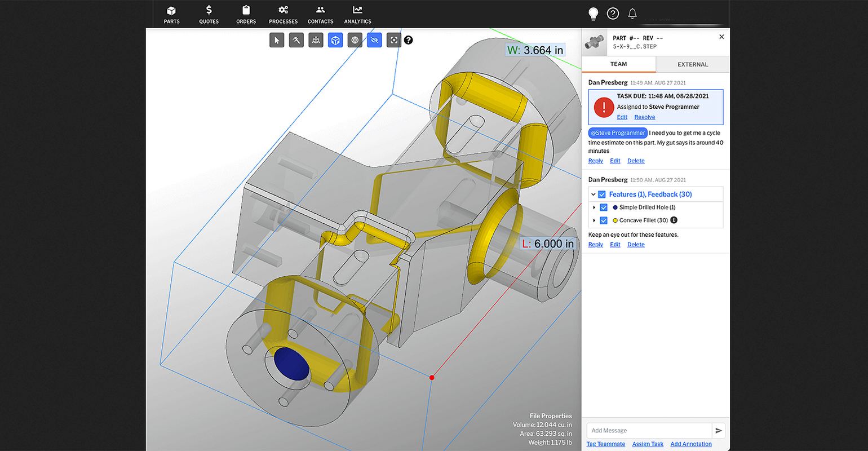The width and height of the screenshot is (868, 451).
Task: Open the Processes section
Action: [283, 14]
